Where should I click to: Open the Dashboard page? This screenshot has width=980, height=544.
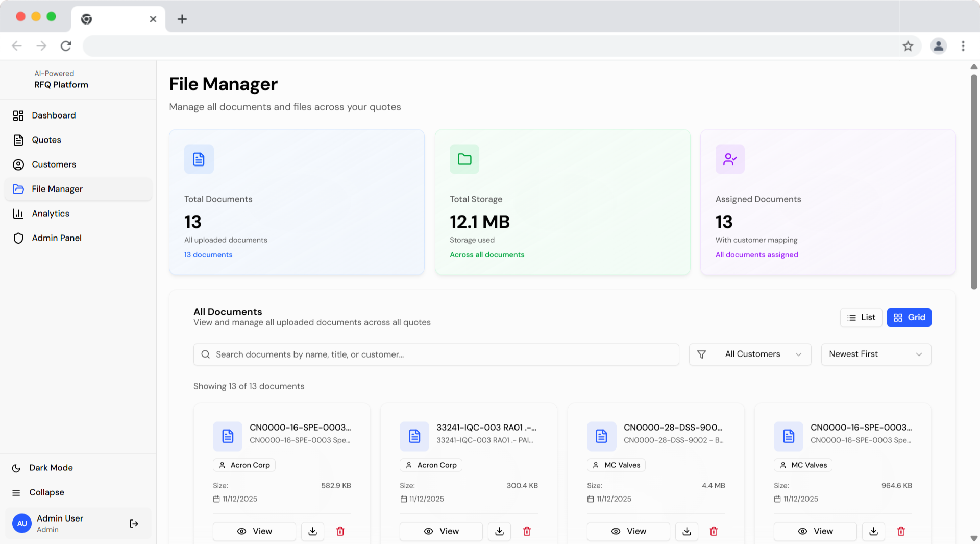[x=78, y=115]
